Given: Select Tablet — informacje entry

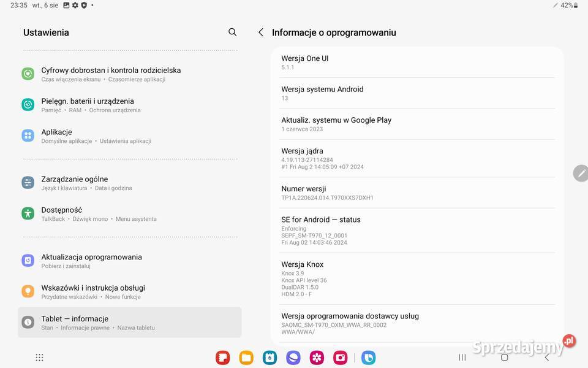Looking at the screenshot, I should point(130,322).
